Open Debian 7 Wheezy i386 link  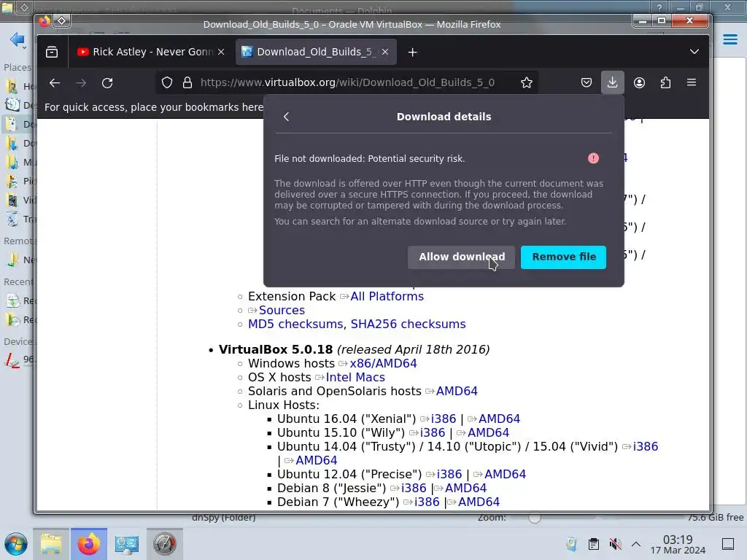click(427, 502)
